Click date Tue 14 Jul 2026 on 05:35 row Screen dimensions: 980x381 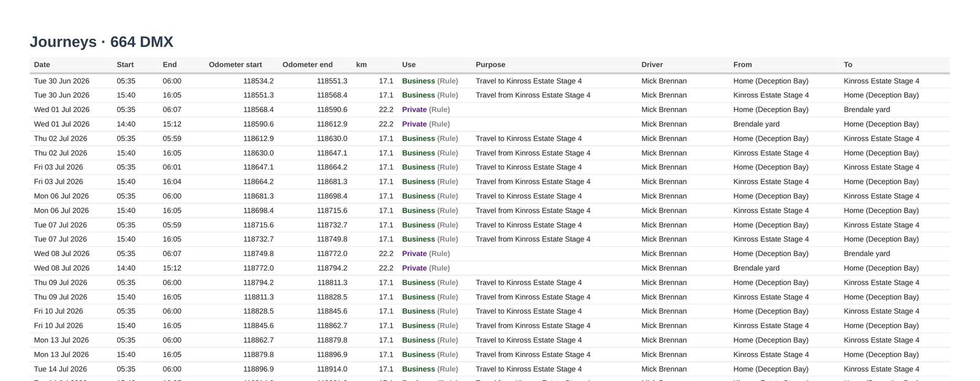61,369
